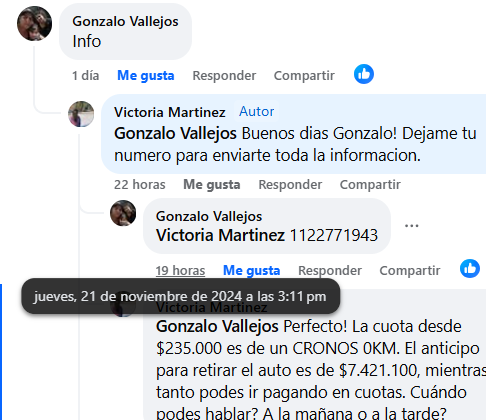Click Gonzalo Vallejos mention in Perfecto reply
Image resolution: width=486 pixels, height=420 pixels.
217,326
